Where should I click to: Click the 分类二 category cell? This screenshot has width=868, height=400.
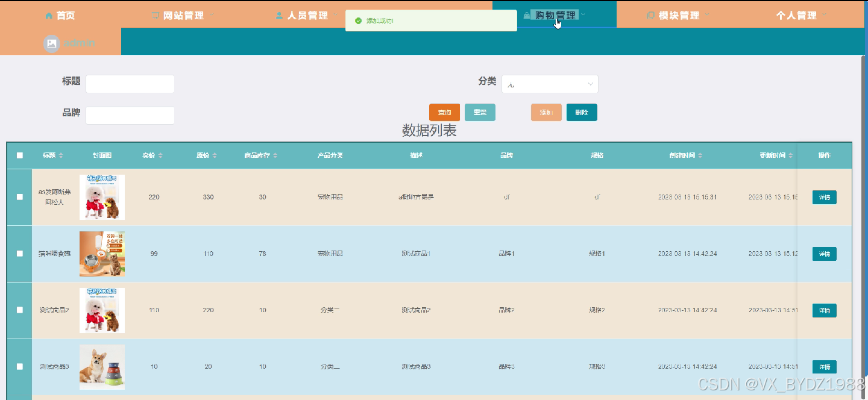pos(330,310)
